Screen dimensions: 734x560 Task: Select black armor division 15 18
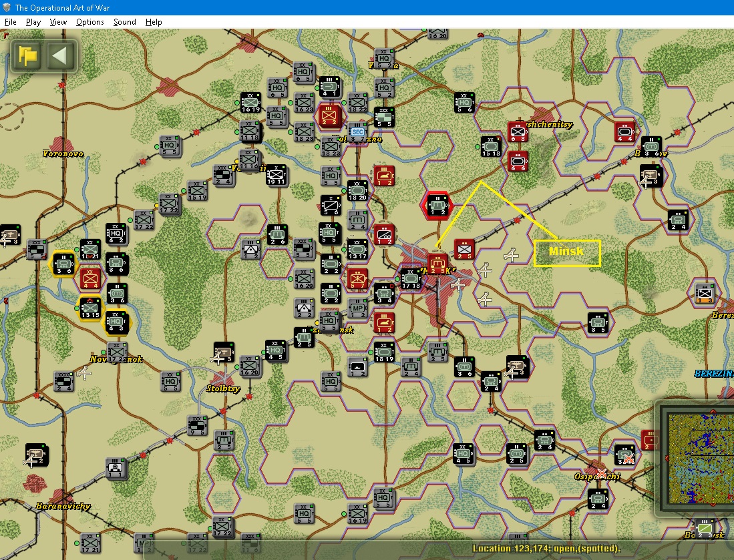pyautogui.click(x=491, y=147)
